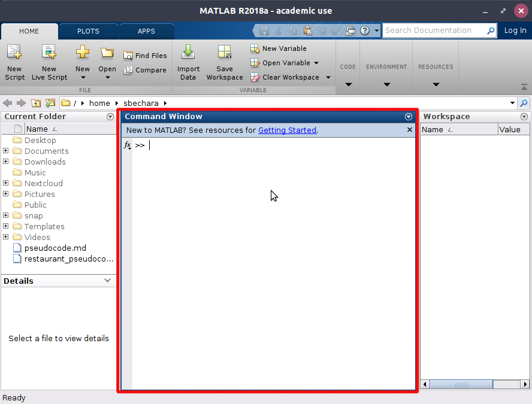Expand the Videos folder tree node
The width and height of the screenshot is (532, 404).
pos(6,237)
